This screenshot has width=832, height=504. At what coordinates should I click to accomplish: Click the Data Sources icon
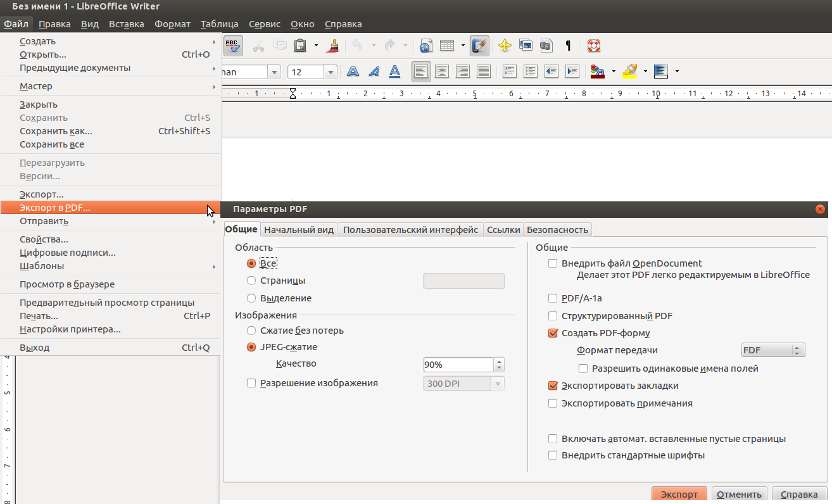546,45
